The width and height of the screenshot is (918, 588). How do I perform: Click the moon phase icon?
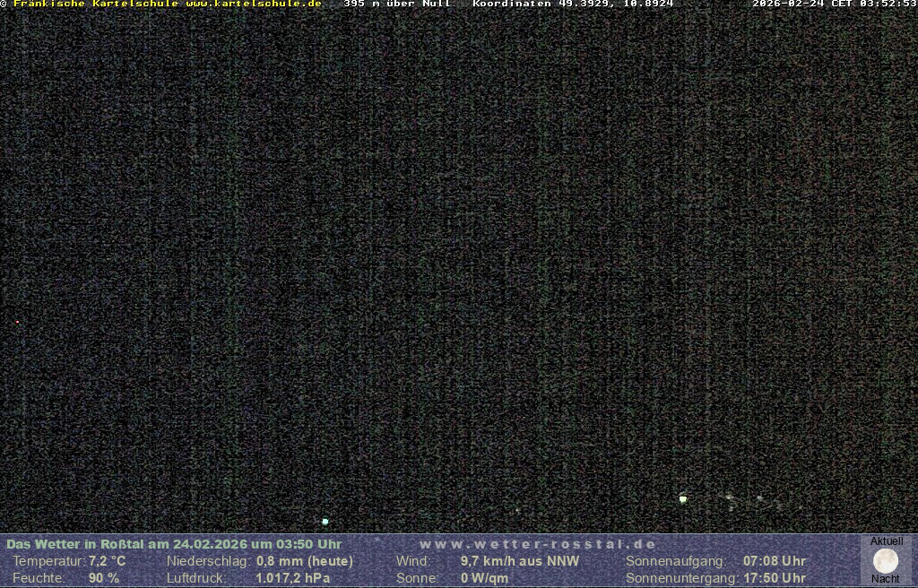[x=886, y=561]
